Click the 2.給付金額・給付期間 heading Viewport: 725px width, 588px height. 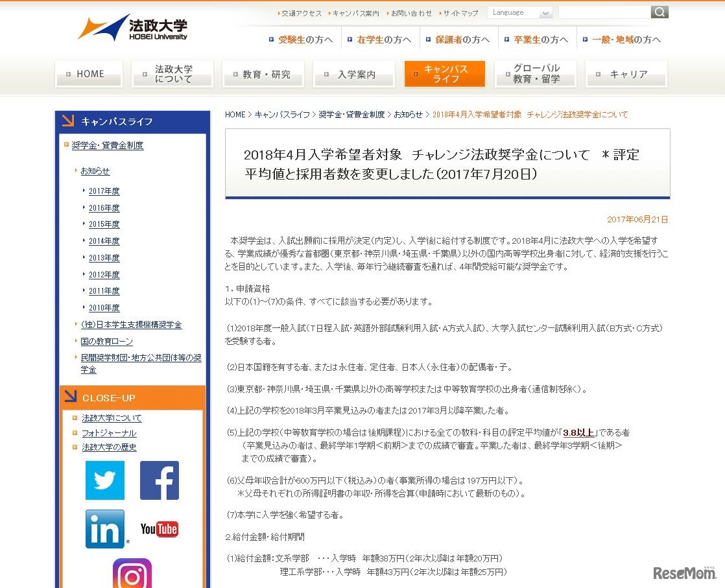[265, 537]
